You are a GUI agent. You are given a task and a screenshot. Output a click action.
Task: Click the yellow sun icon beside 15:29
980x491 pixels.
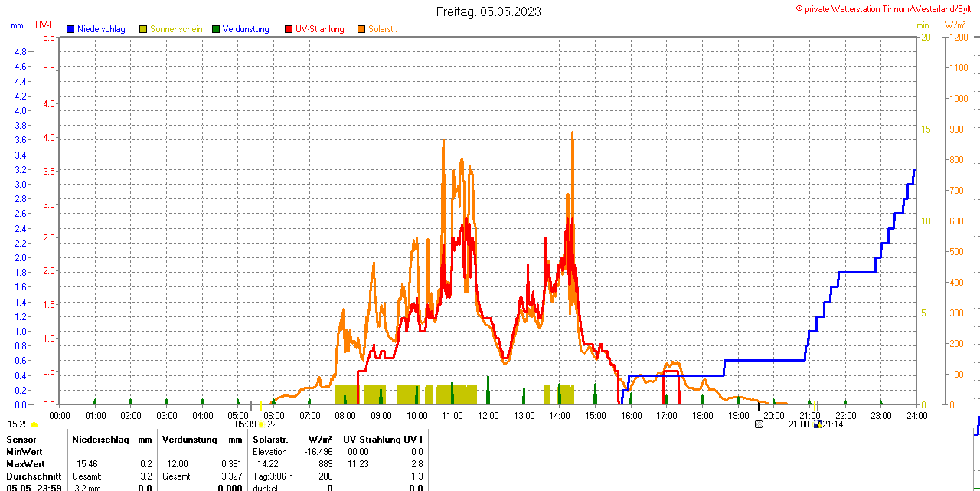coord(34,424)
